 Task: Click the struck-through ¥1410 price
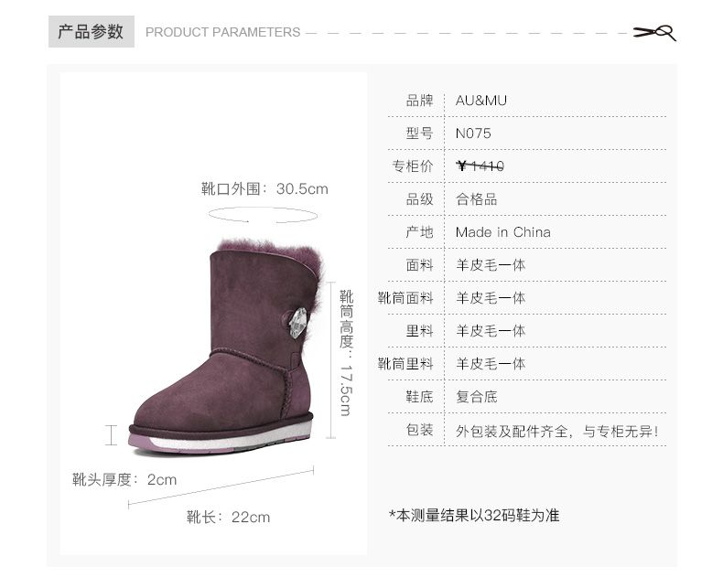point(480,166)
